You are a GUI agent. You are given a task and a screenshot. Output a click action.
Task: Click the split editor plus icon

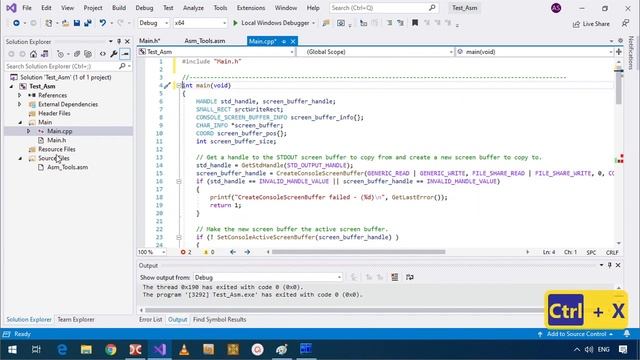619,52
